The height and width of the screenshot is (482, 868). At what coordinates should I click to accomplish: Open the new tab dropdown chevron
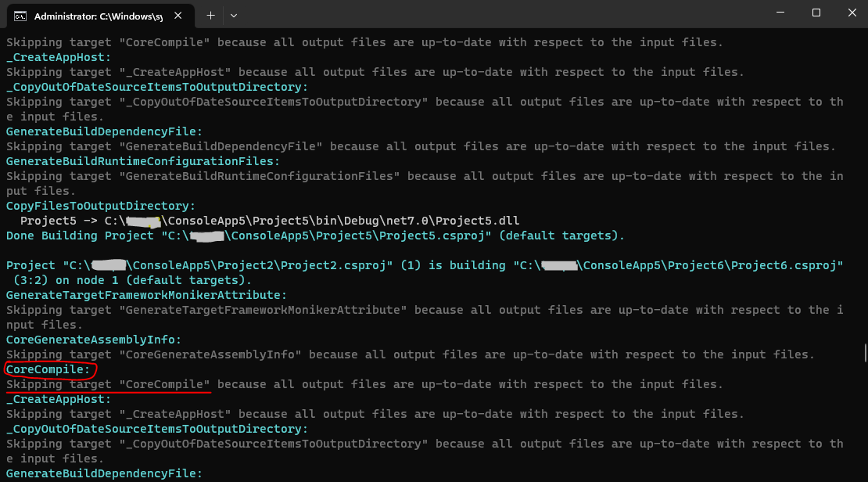[232, 16]
